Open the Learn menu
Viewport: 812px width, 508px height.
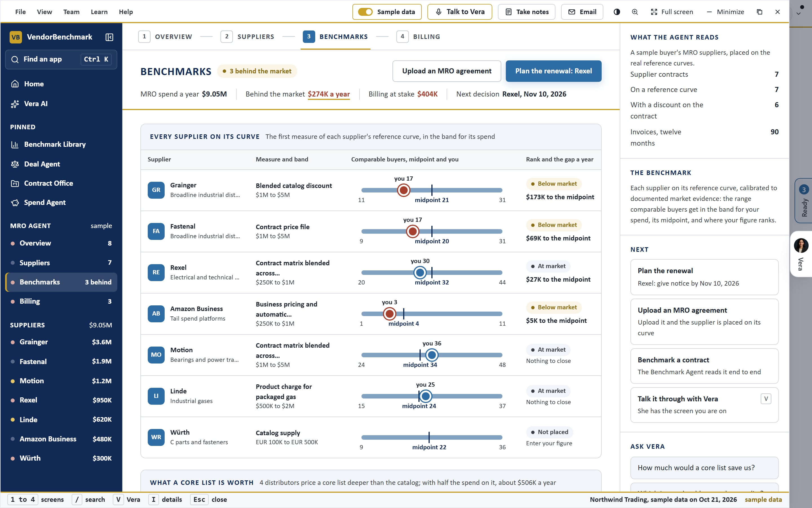tap(99, 12)
